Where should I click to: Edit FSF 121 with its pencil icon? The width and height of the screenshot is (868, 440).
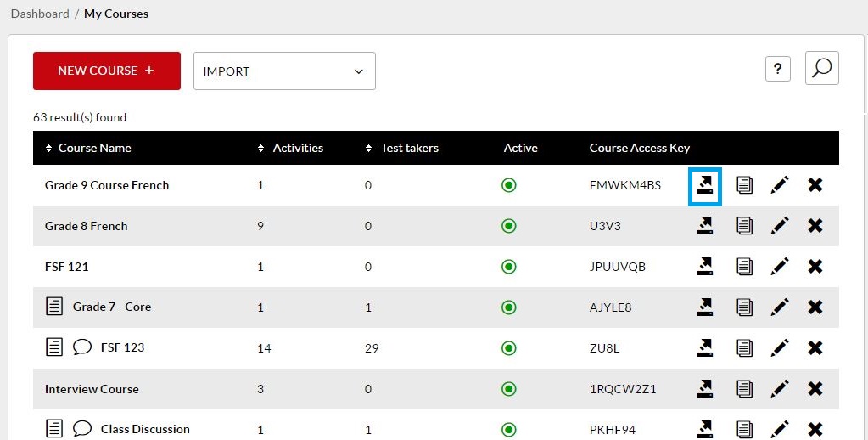coord(780,267)
